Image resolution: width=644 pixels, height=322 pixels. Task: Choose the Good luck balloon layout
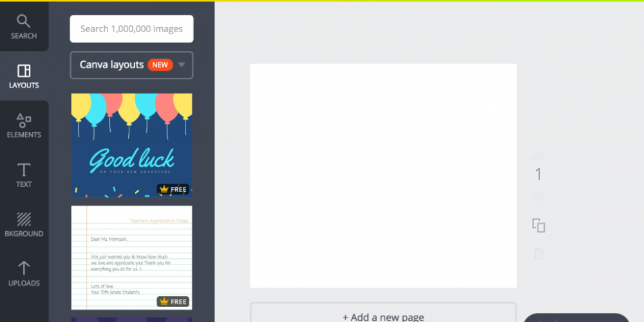point(131,145)
